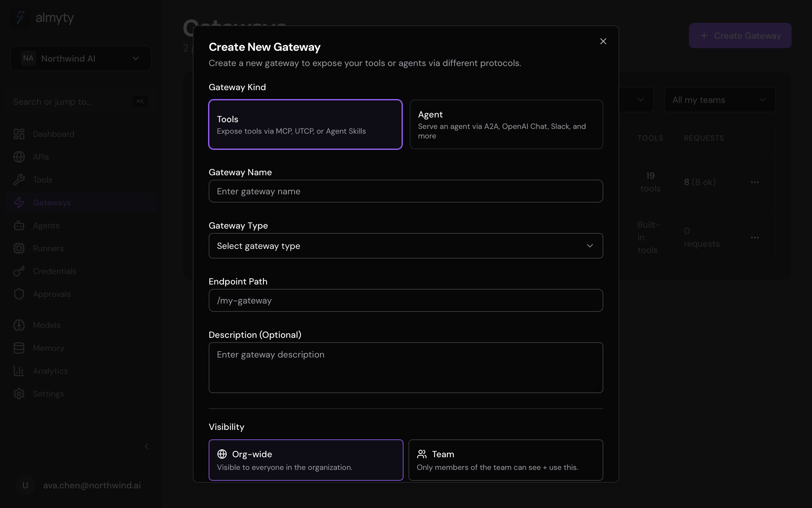Click the Search or jump to box
Screen dimensions: 812x508
point(81,102)
